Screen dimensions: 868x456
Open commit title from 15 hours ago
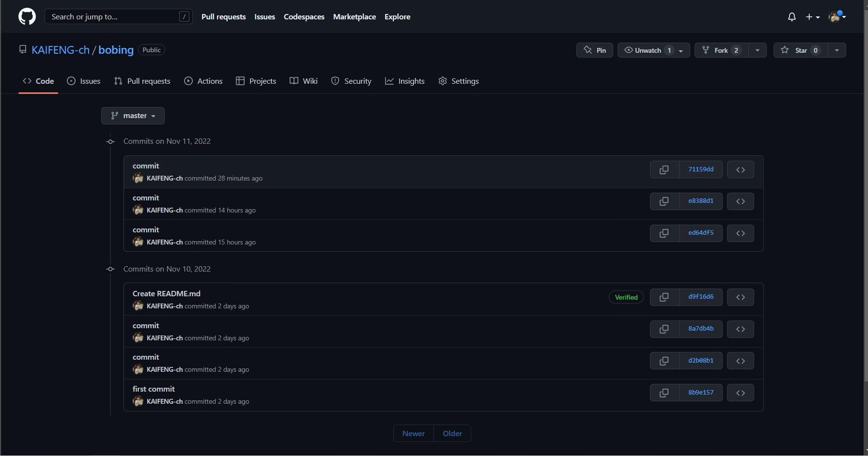[x=146, y=229]
